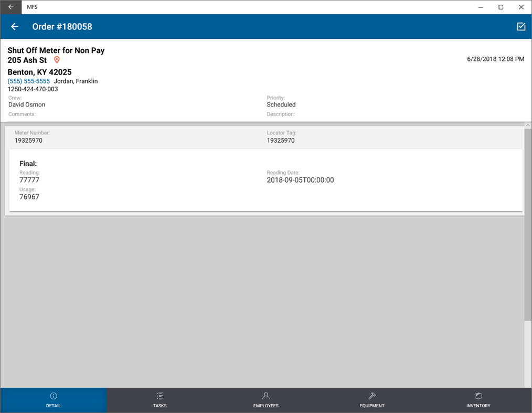This screenshot has width=532, height=413.
Task: Call the (555) 555-5555 phone link
Action: [x=28, y=81]
